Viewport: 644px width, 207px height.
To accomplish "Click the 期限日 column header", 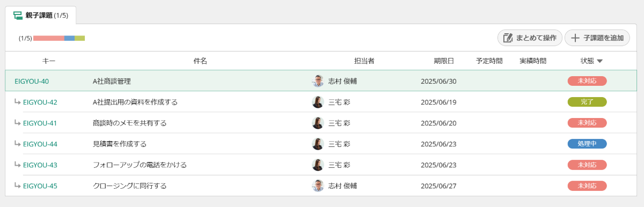I will [x=444, y=61].
